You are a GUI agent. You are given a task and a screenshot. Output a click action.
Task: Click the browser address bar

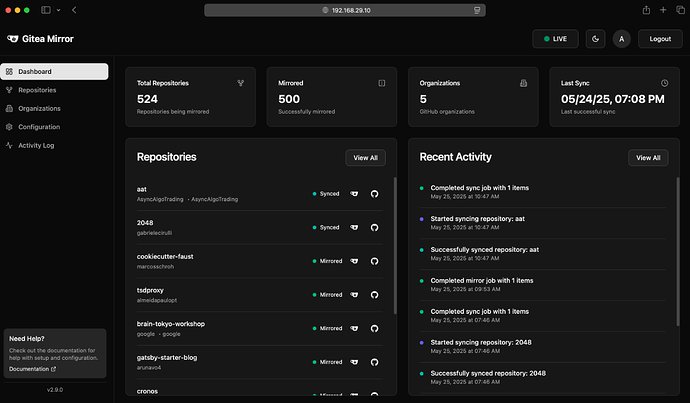tap(345, 10)
